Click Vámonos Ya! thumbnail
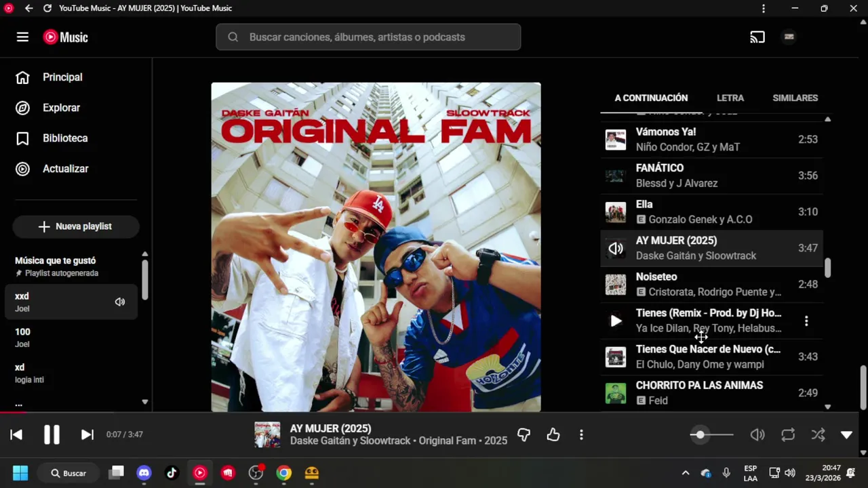Image resolution: width=868 pixels, height=488 pixels. (616, 140)
